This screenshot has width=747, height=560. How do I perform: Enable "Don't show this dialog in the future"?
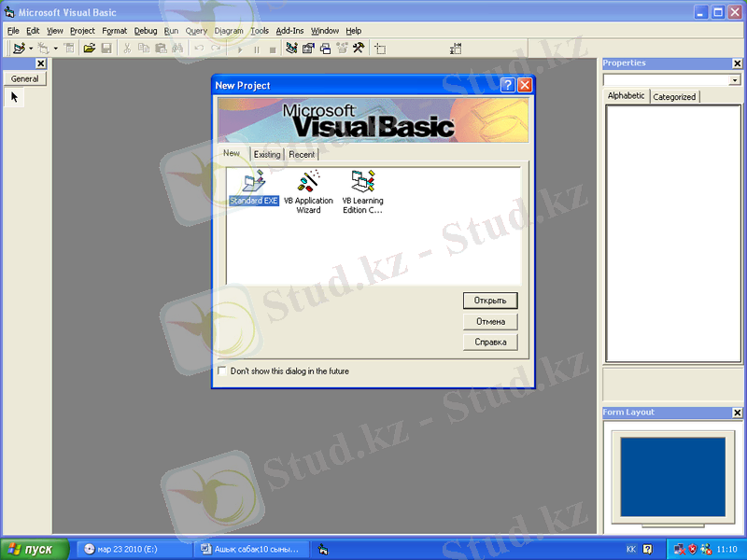pyautogui.click(x=221, y=371)
